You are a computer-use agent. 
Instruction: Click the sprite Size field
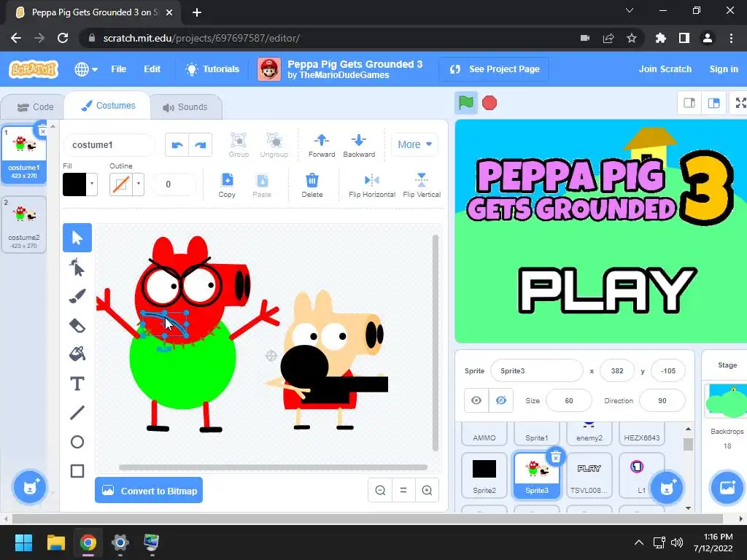pos(569,400)
